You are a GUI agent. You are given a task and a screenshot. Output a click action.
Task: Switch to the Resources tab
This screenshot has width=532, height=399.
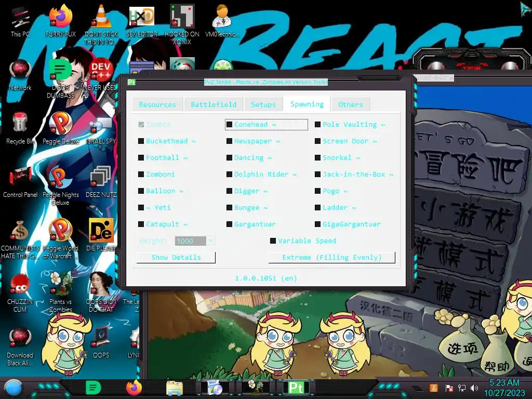(157, 104)
